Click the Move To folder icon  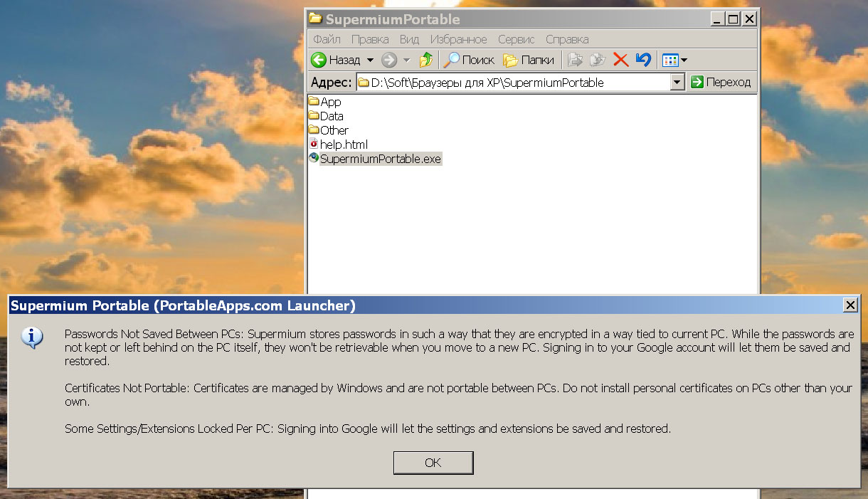click(575, 61)
